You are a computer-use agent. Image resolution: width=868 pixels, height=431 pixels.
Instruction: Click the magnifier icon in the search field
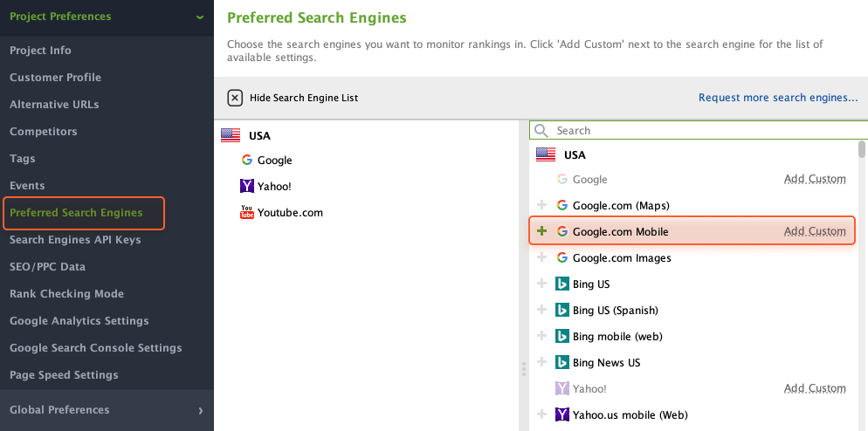click(541, 131)
